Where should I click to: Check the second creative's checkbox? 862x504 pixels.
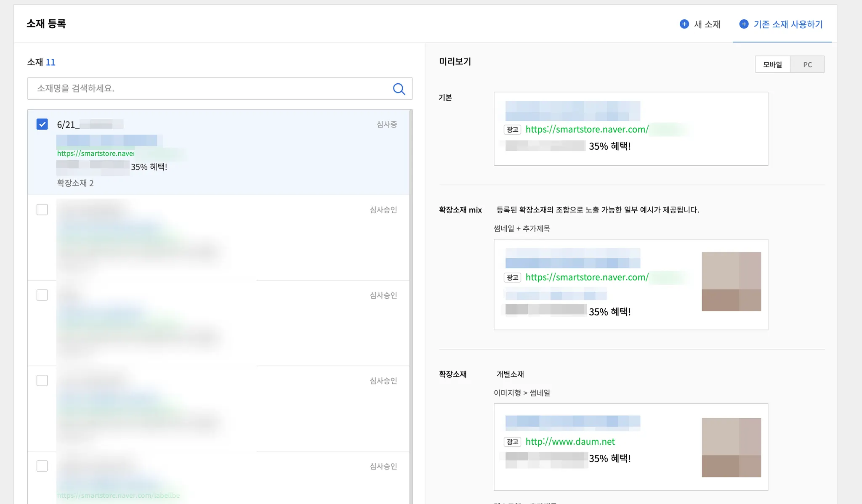click(42, 210)
